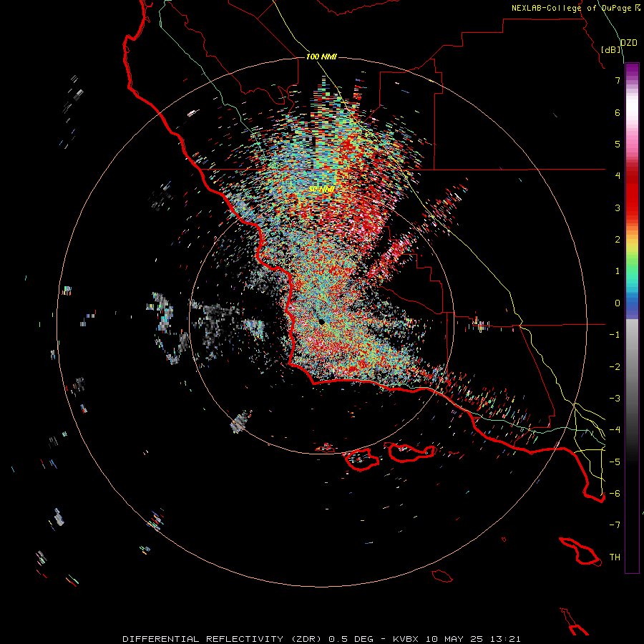Click the 100 NMI range ring label
The image size is (644, 644).
(321, 57)
